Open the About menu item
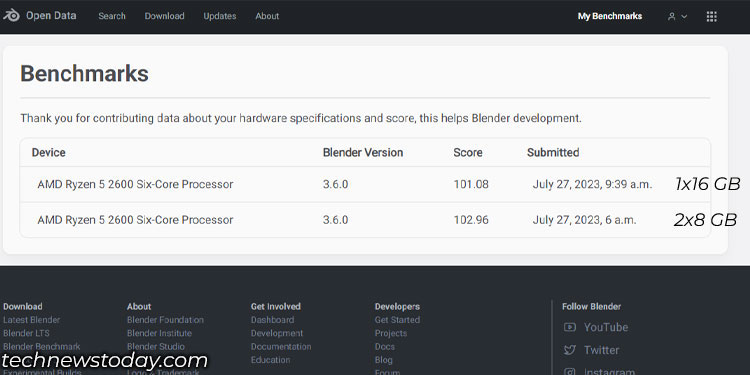Viewport: 750px width, 375px height. point(267,16)
